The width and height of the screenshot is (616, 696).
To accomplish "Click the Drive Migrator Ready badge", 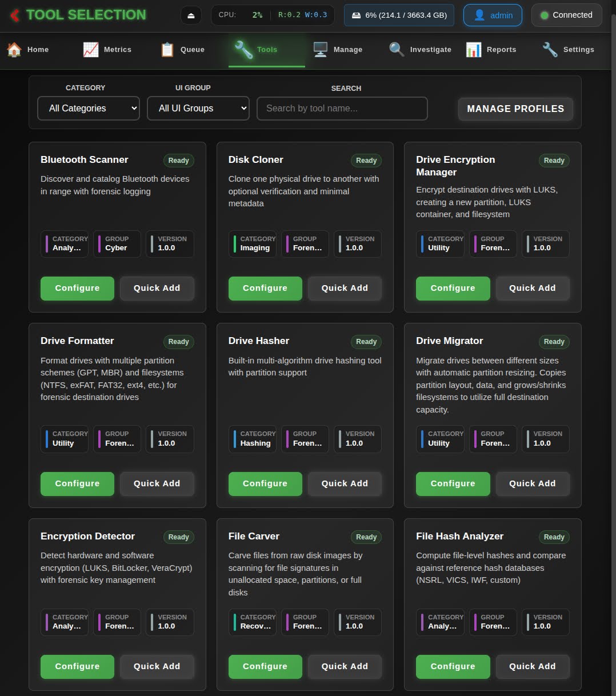I will point(554,342).
